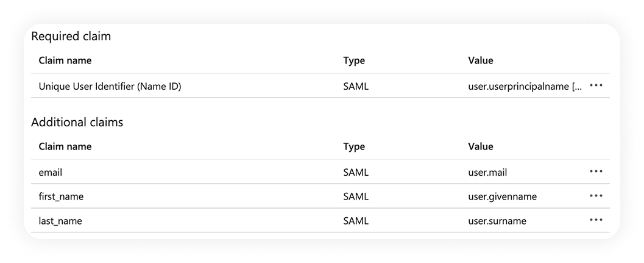Click Type column header under Additional claims

pos(354,146)
